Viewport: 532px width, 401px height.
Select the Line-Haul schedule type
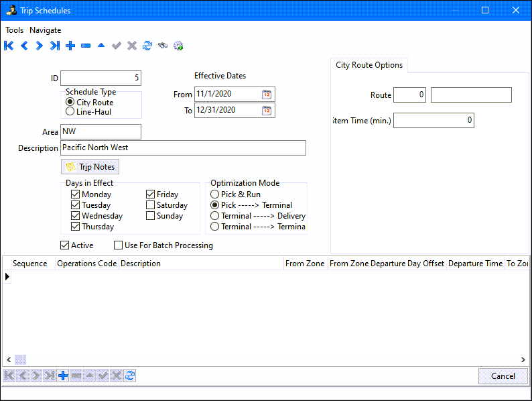(70, 112)
